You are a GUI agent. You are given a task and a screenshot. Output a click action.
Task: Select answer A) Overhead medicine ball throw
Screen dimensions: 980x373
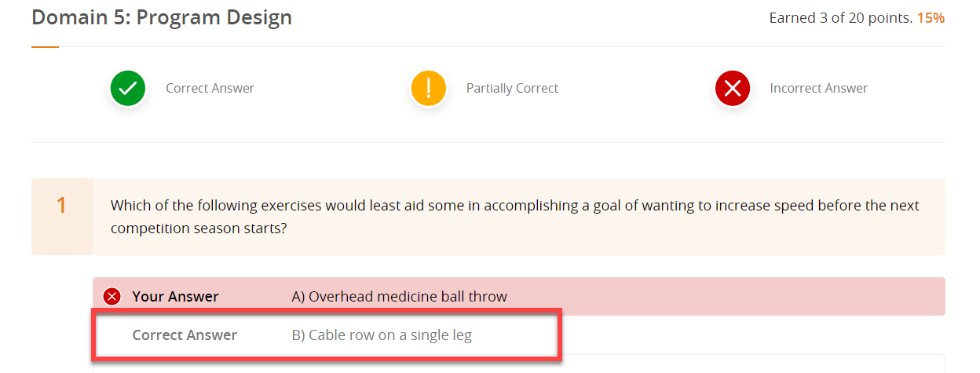399,296
